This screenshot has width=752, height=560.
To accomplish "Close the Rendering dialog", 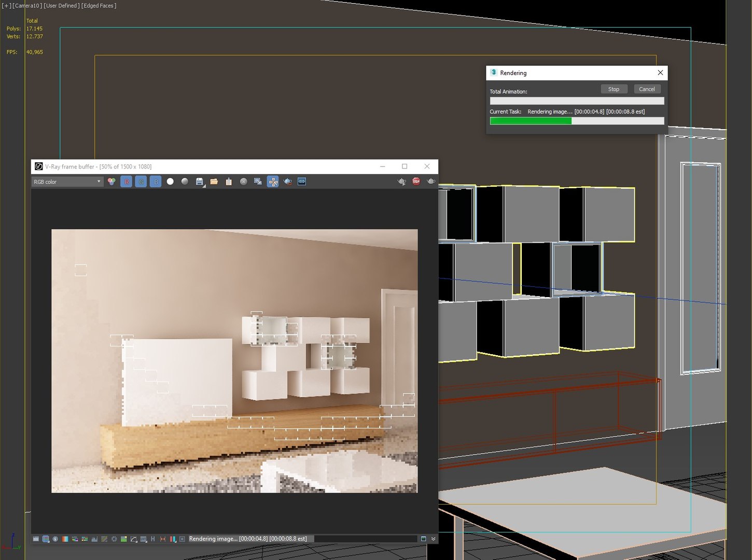I will tap(660, 73).
